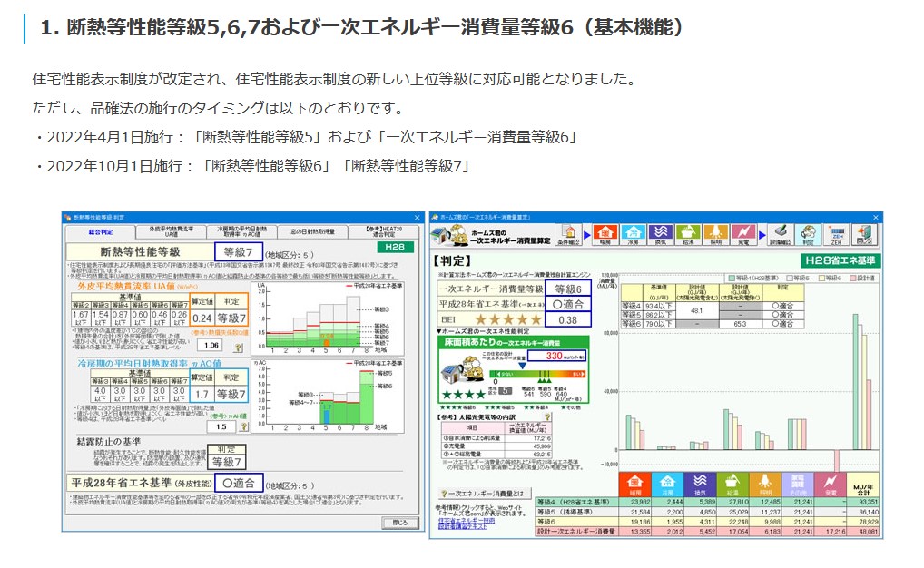Click the 閉じる button in insulation window
The height and width of the screenshot is (568, 924).
(400, 523)
